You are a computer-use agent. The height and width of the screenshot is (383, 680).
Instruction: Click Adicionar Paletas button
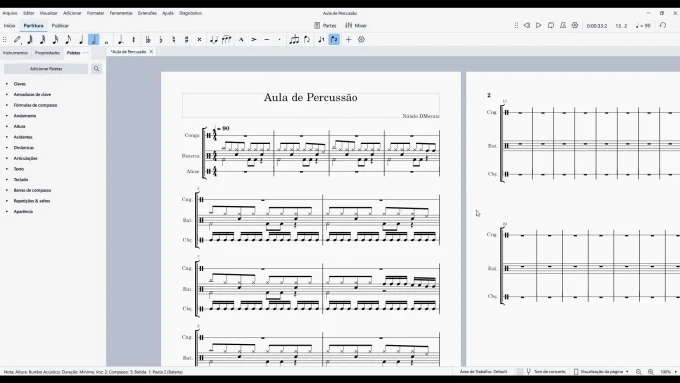click(x=46, y=69)
